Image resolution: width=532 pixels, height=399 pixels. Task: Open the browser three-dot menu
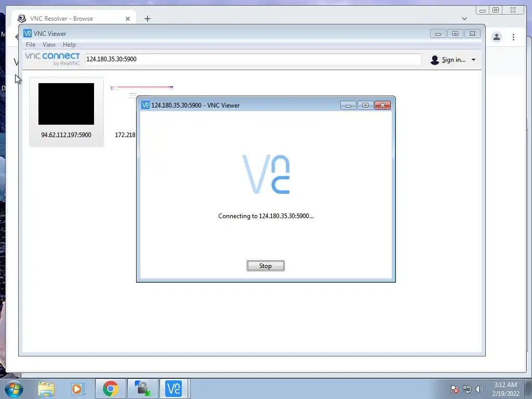(x=513, y=37)
